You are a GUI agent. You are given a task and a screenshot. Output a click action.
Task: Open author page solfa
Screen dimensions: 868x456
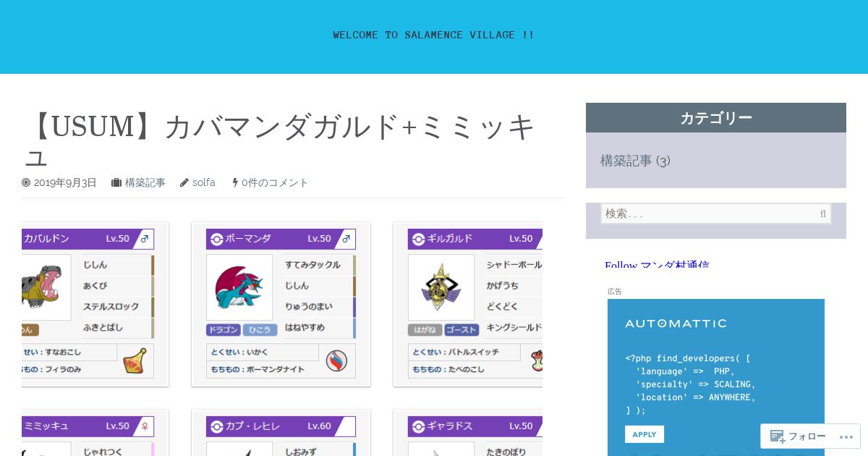click(204, 183)
